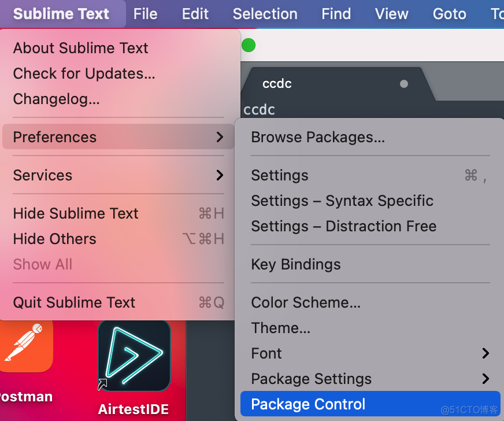Open Browse Packages menu item
The width and height of the screenshot is (504, 421).
[318, 137]
